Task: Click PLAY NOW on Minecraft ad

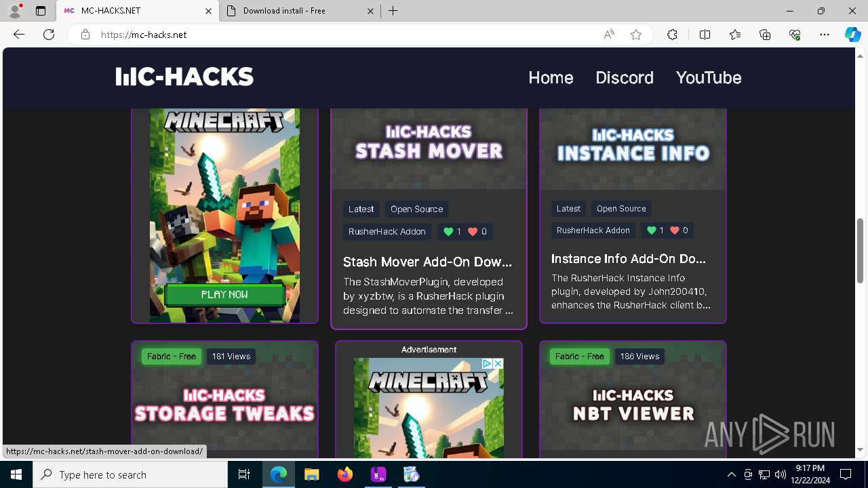Action: click(x=224, y=295)
